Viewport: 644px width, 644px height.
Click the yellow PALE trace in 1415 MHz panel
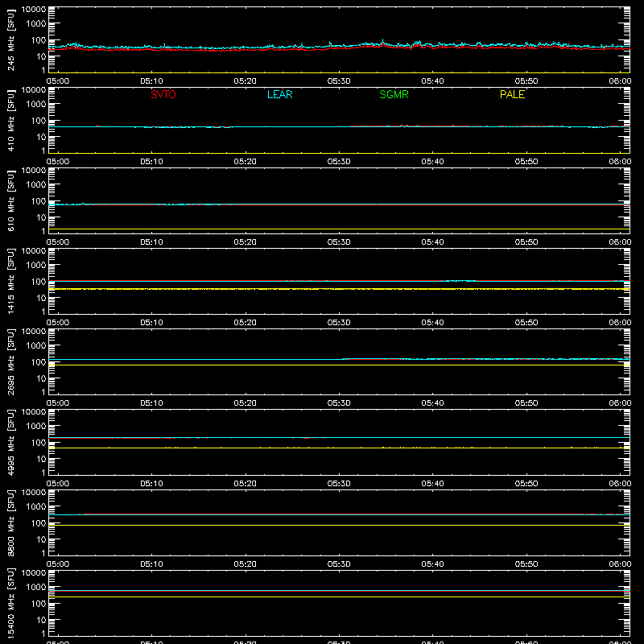(x=339, y=289)
